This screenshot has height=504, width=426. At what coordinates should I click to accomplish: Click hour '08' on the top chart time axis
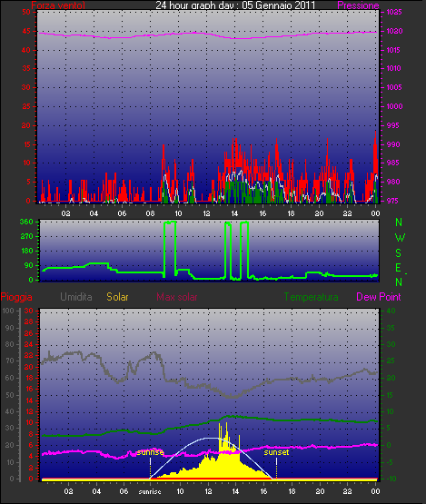pos(150,213)
